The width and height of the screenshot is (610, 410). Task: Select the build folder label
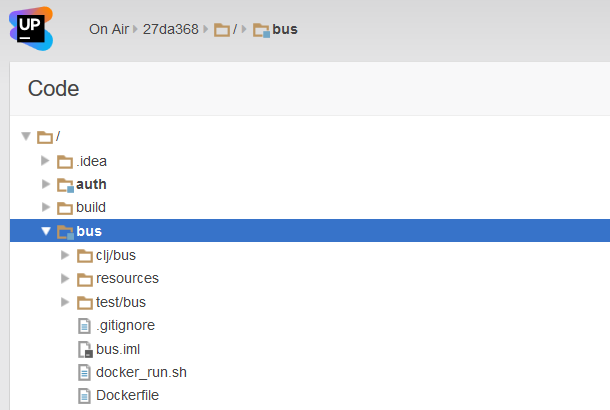coord(91,207)
